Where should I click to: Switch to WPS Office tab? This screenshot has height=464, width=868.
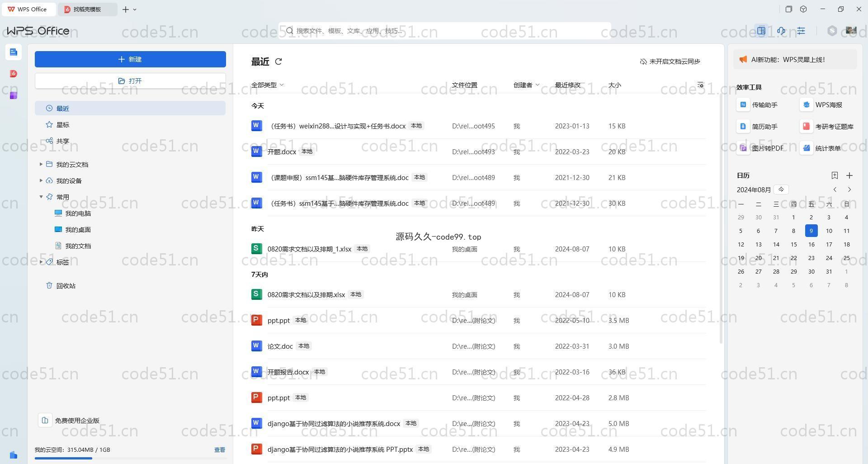(x=29, y=9)
